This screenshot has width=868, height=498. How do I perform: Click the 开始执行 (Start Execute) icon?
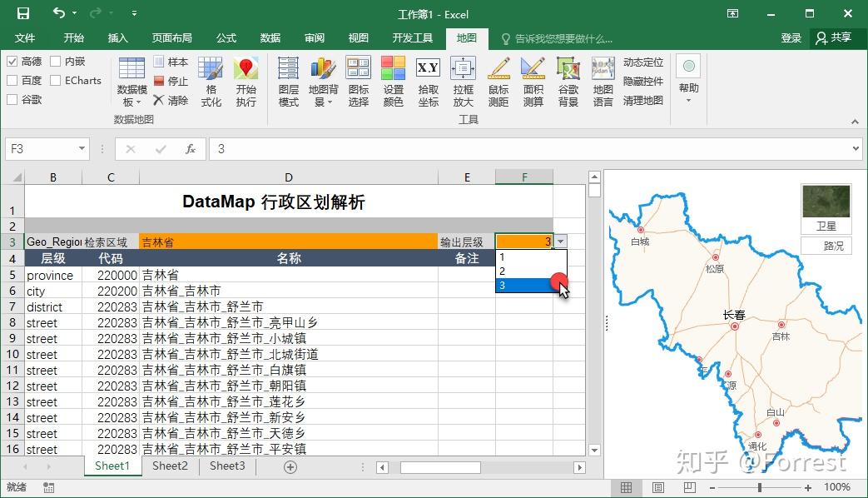pos(246,80)
